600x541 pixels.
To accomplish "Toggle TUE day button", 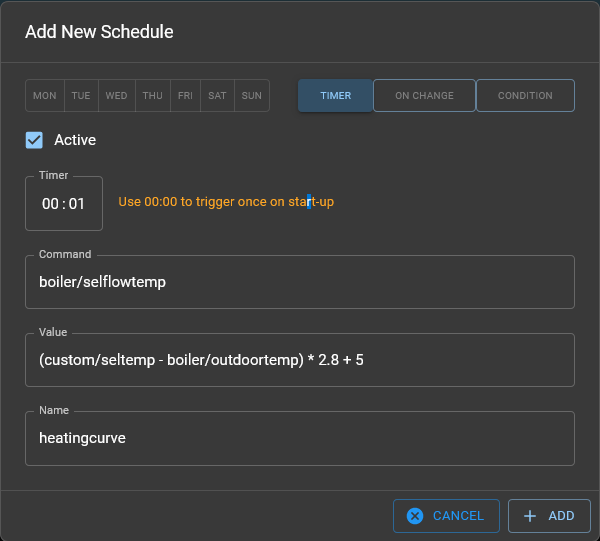I will click(x=81, y=96).
